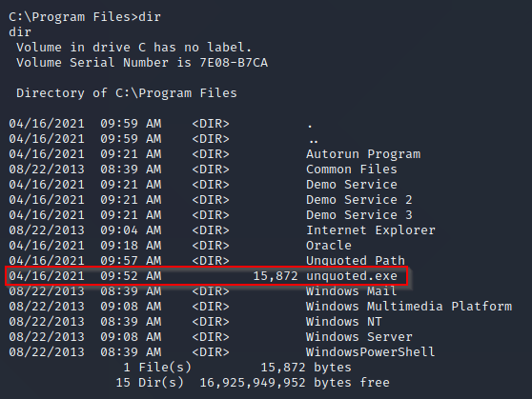Click the echoed 'dir' line below the prompt
This screenshot has width=532, height=399.
[x=20, y=32]
